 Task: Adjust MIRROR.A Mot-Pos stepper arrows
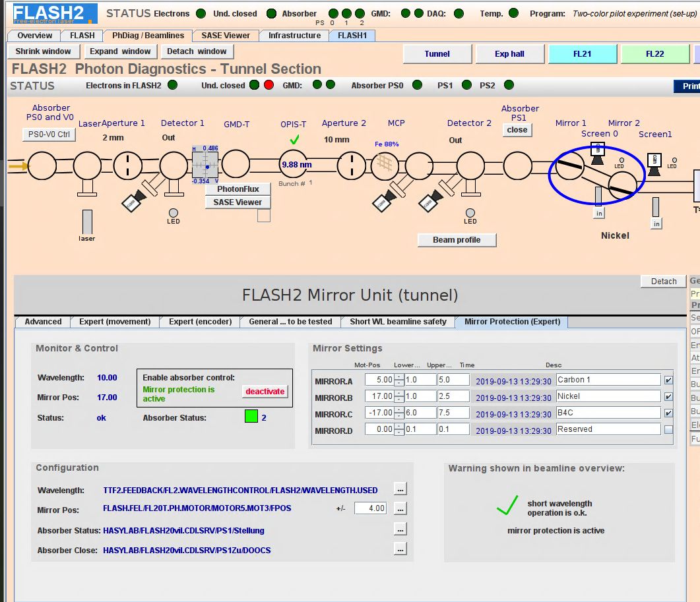[x=398, y=380]
